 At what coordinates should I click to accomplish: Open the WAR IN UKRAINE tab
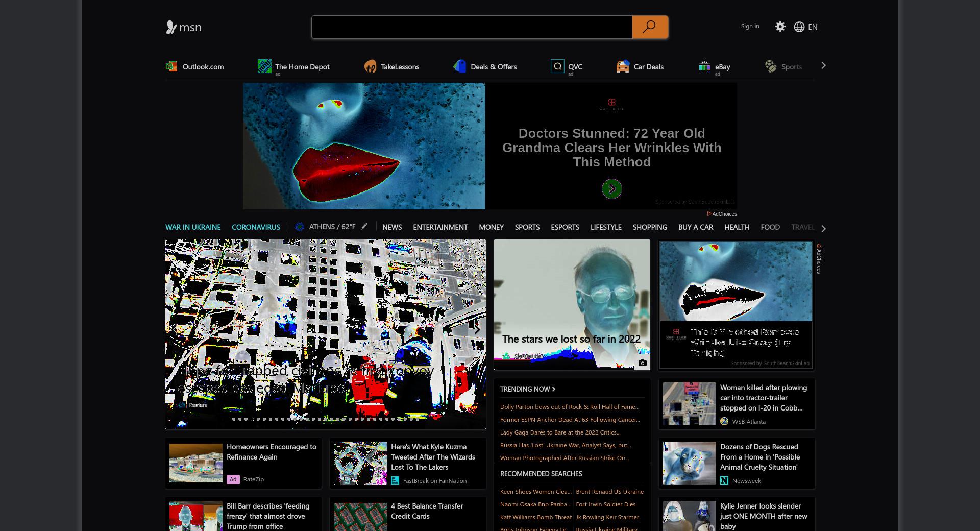pyautogui.click(x=193, y=227)
